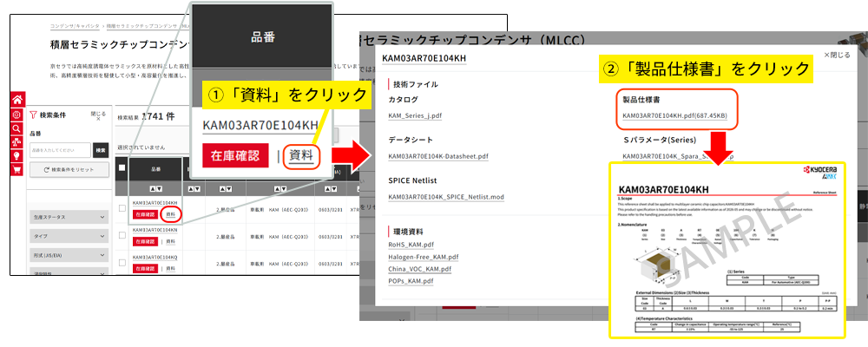The image size is (868, 347).
Task: Click breadcrumb コンデンサ/キャパシタ
Action: (75, 26)
